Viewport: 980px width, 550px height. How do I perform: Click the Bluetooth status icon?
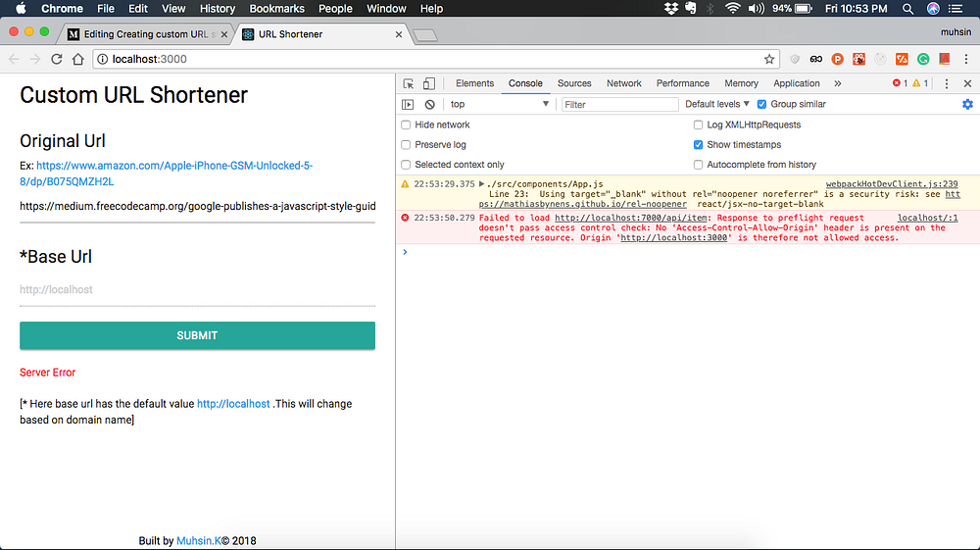(710, 8)
